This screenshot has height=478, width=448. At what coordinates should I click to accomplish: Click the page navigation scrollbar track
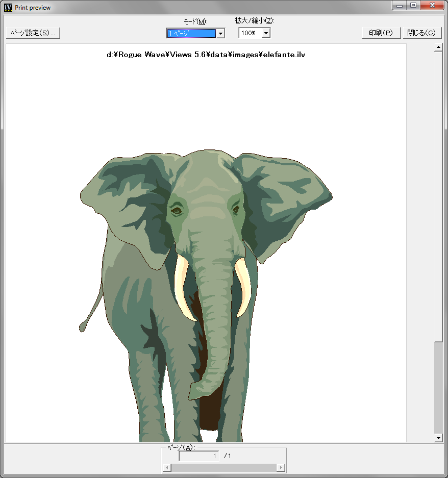point(223,467)
